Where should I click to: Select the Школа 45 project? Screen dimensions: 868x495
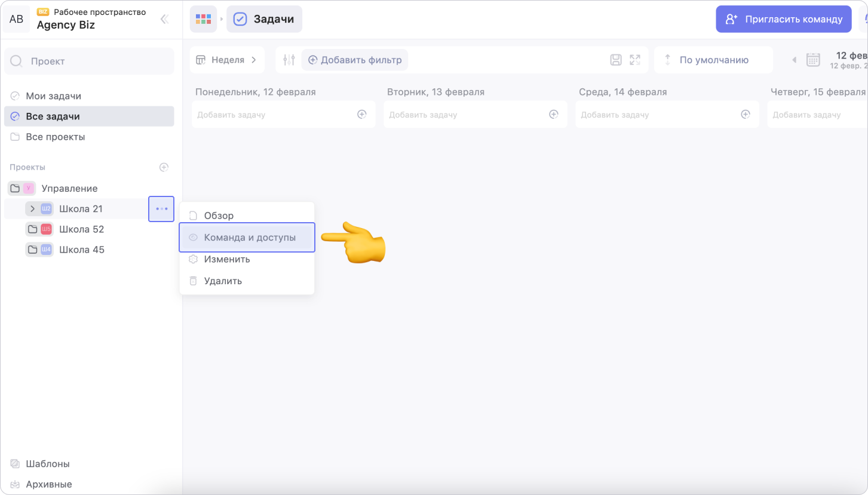(x=81, y=250)
